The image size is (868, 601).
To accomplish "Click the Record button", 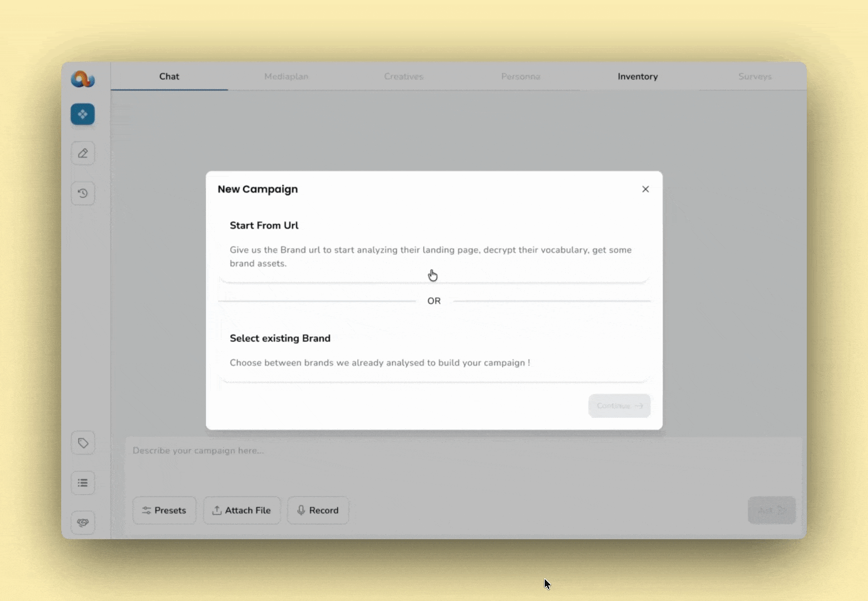I will click(x=318, y=510).
